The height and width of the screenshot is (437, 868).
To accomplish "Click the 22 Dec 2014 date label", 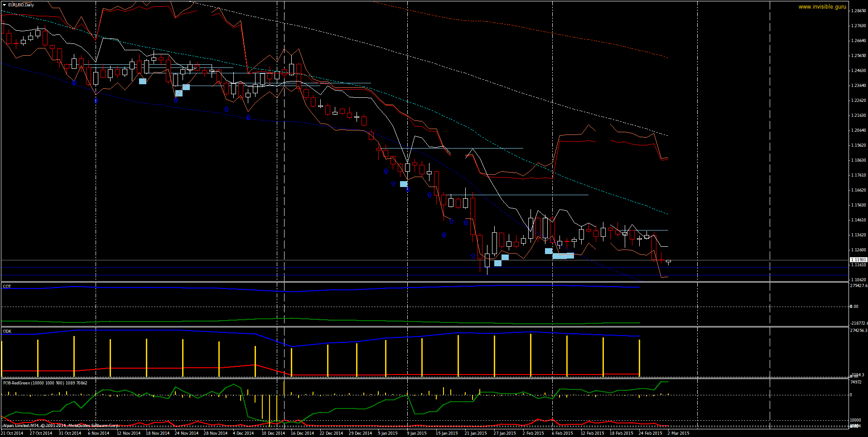I will [x=332, y=433].
